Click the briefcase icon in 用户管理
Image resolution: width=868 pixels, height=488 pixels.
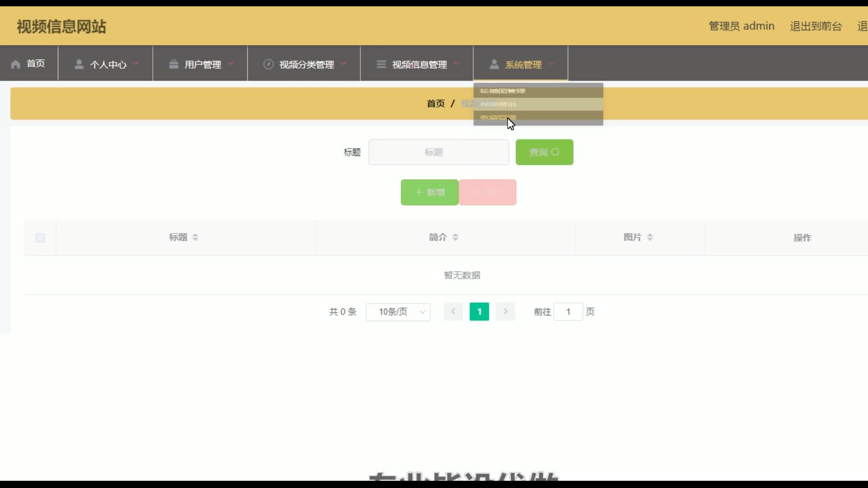[x=174, y=64]
